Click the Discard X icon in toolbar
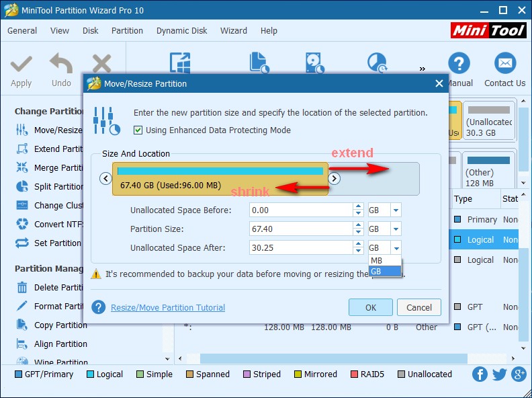Viewport: 532px width, 398px height. (102, 63)
